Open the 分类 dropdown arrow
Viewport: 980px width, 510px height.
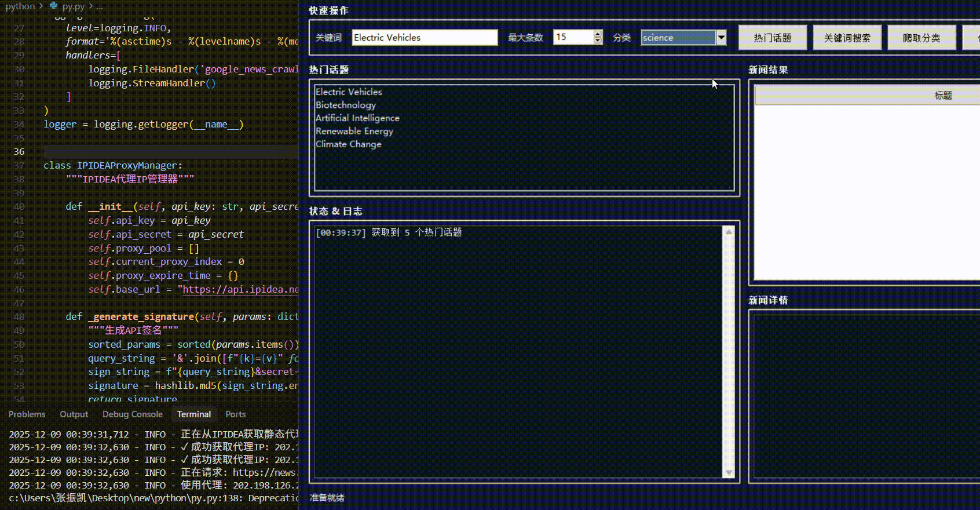coord(721,38)
